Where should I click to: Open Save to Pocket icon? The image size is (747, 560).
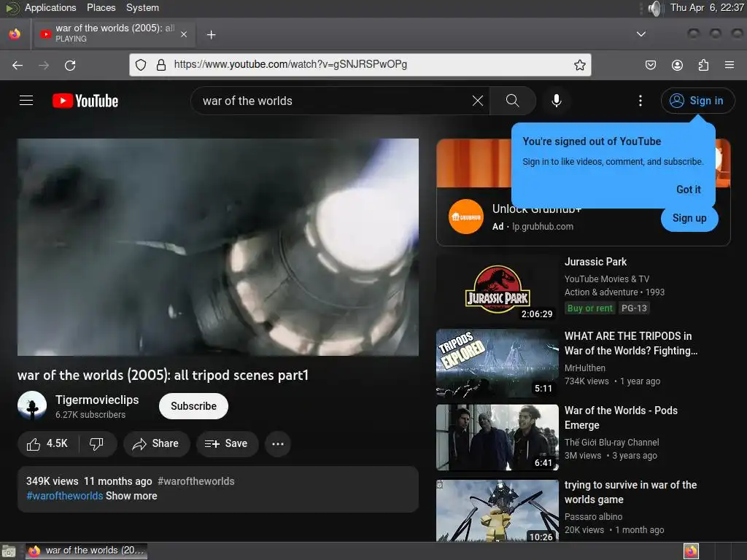pos(650,65)
